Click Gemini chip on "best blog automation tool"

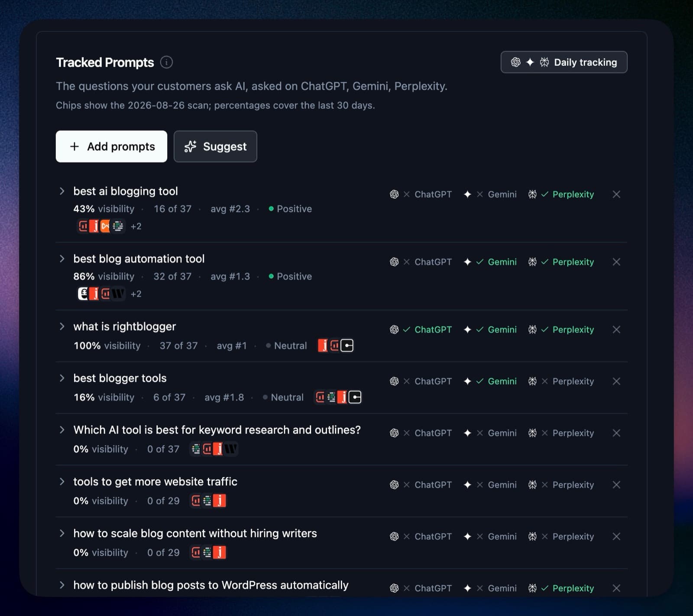490,262
